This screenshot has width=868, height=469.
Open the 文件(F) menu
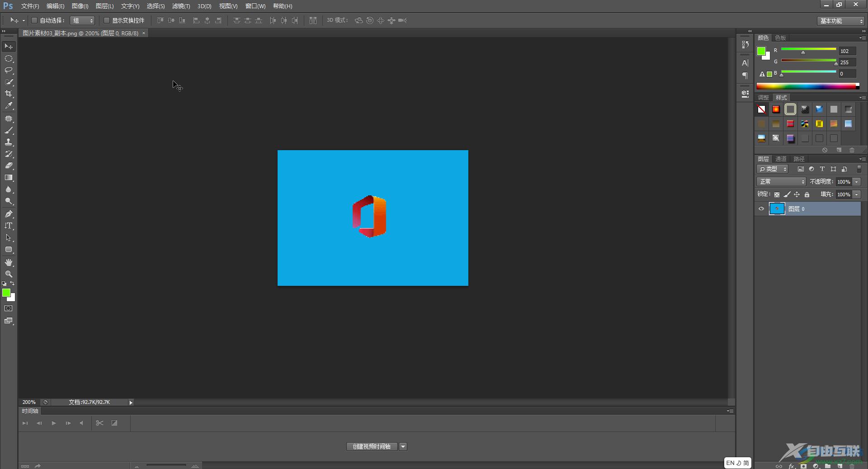[x=30, y=6]
